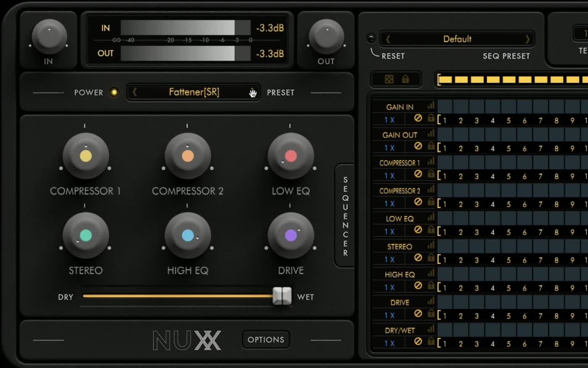The height and width of the screenshot is (368, 588).
Task: Click the lock icon in the DRY/WET row
Action: click(x=431, y=342)
